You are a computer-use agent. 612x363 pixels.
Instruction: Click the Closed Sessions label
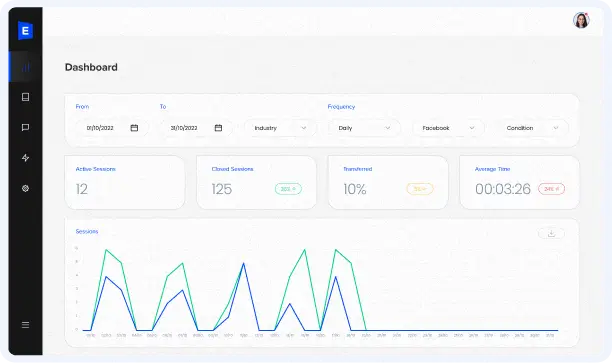pos(232,169)
